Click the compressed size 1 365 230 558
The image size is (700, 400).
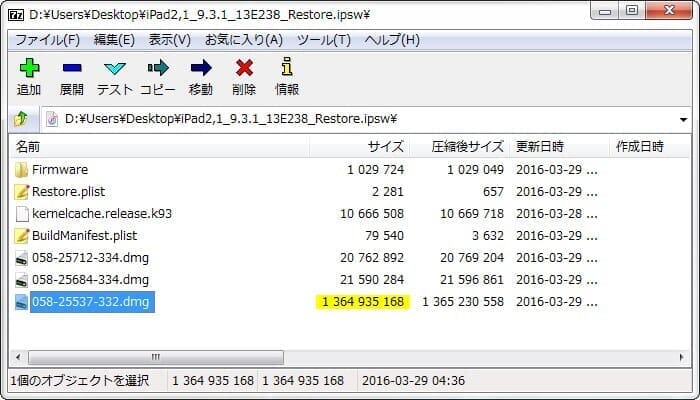click(x=462, y=302)
